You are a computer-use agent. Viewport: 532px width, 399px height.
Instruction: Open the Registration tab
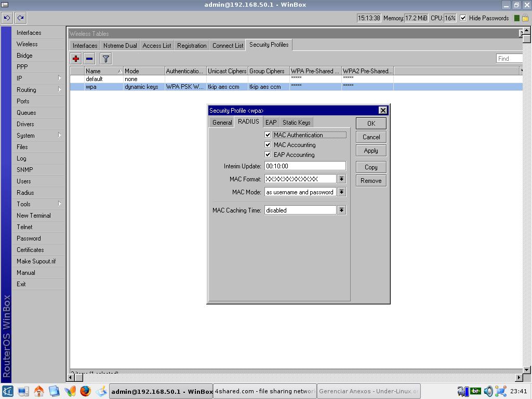(192, 46)
